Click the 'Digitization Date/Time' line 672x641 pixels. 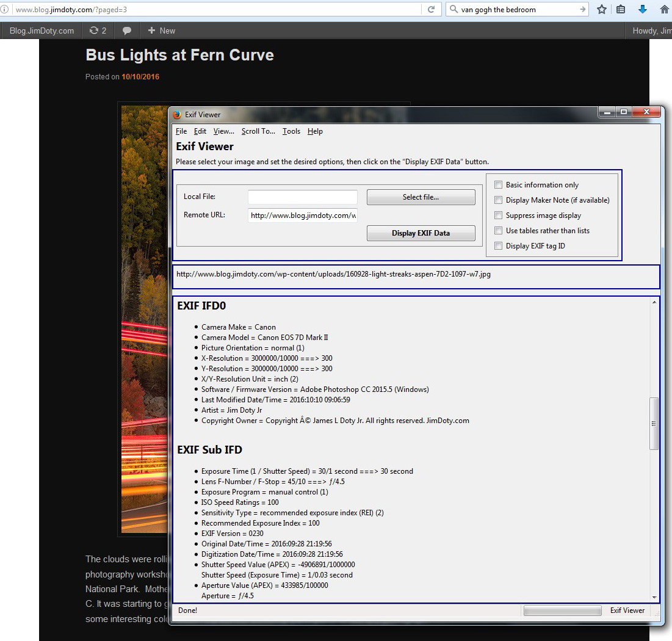(x=272, y=554)
